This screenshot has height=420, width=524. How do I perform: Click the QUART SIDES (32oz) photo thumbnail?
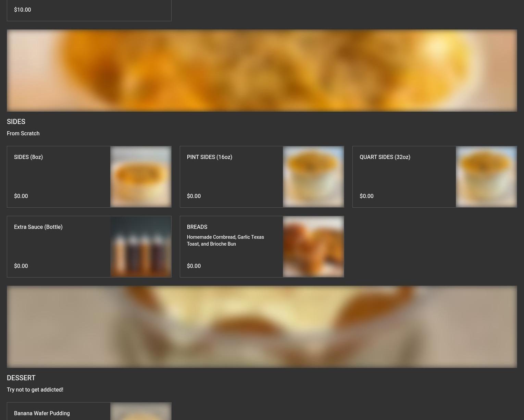[x=486, y=177]
